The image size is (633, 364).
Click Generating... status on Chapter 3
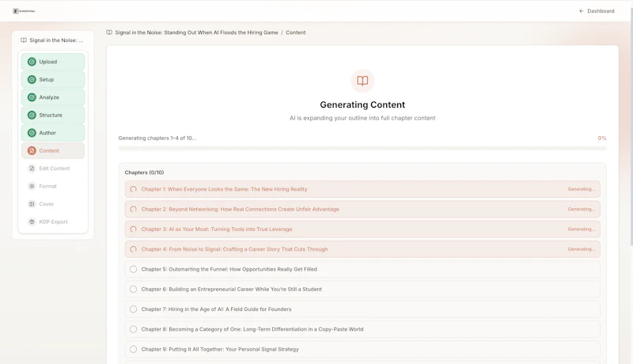coord(582,229)
